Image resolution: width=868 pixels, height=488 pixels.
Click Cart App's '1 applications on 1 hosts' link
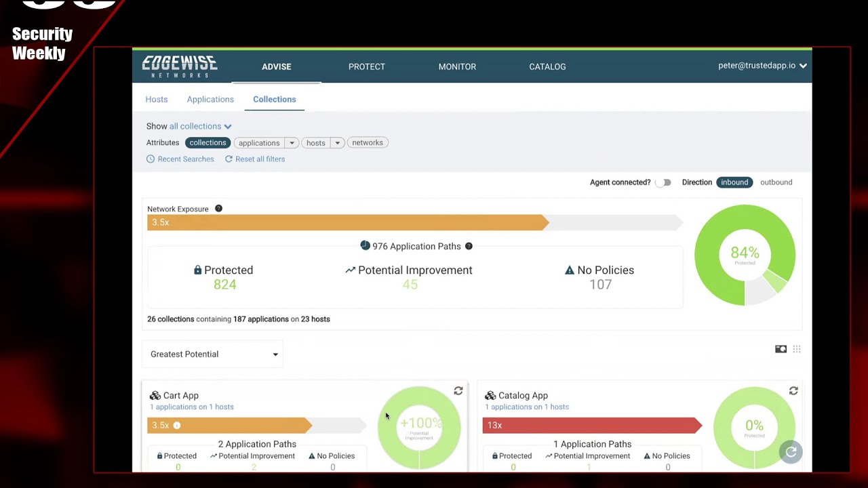[192, 407]
